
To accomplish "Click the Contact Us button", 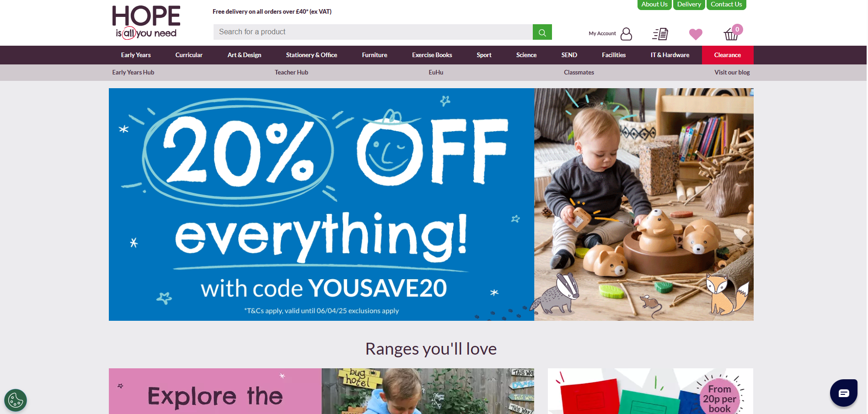I will pos(726,5).
